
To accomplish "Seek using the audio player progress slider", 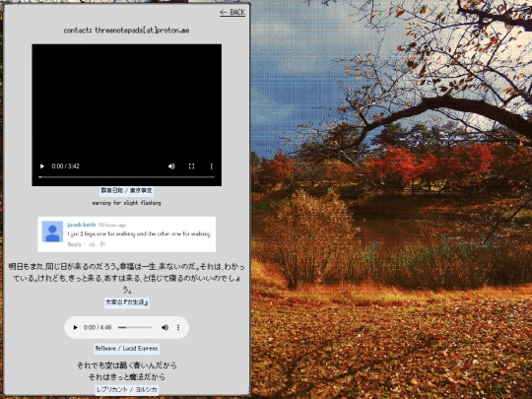I will pos(135,327).
